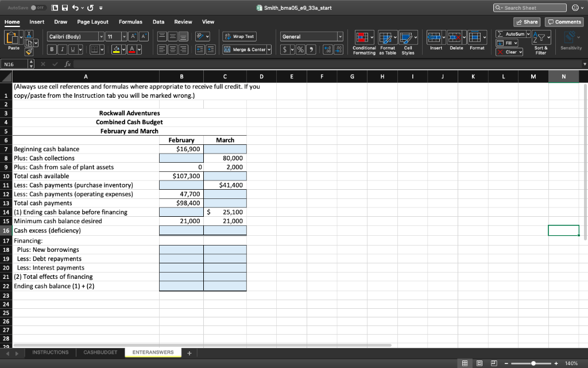Expand the AutoSum dropdown arrow

pyautogui.click(x=528, y=34)
